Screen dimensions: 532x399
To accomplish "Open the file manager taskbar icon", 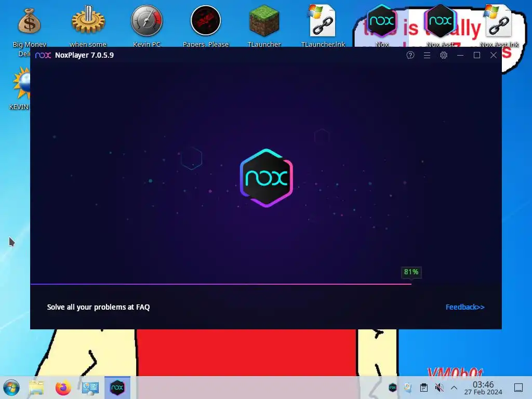I will coord(36,388).
